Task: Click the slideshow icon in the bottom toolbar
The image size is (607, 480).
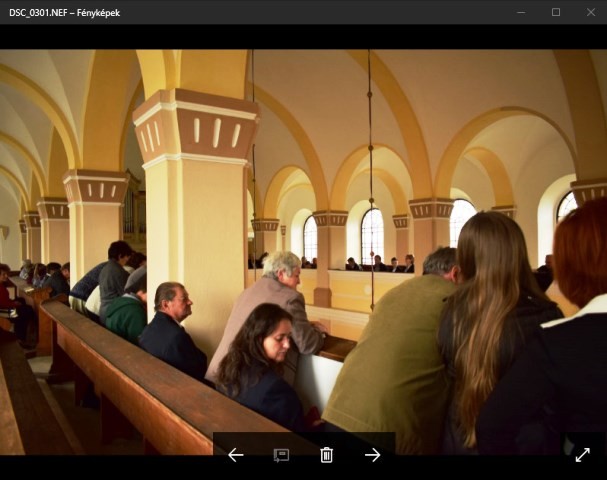Action: click(281, 455)
